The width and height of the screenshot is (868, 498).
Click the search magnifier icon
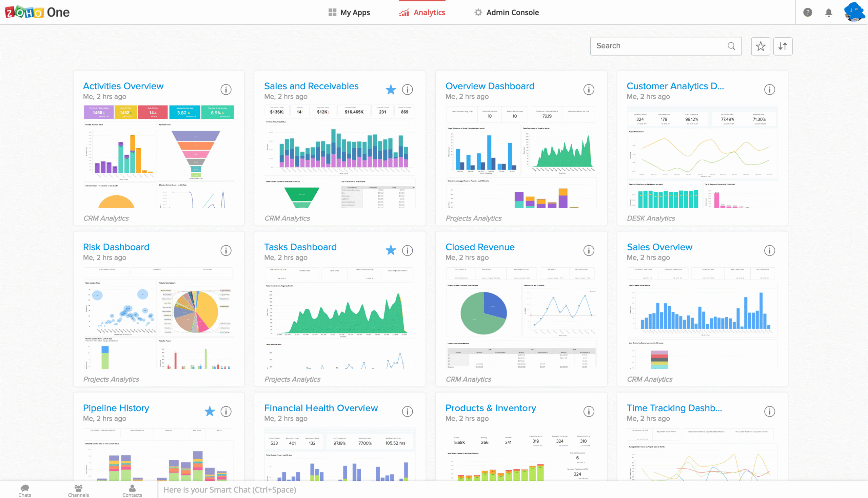[732, 45]
